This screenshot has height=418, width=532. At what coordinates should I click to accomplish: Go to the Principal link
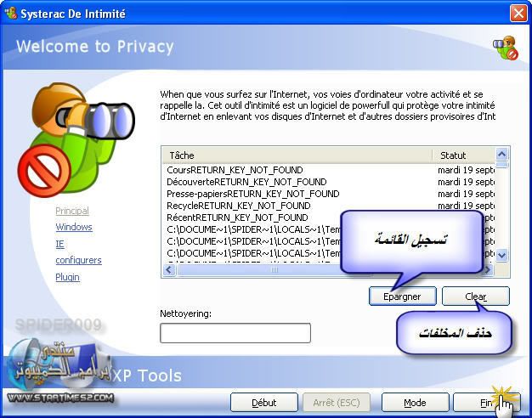(72, 211)
